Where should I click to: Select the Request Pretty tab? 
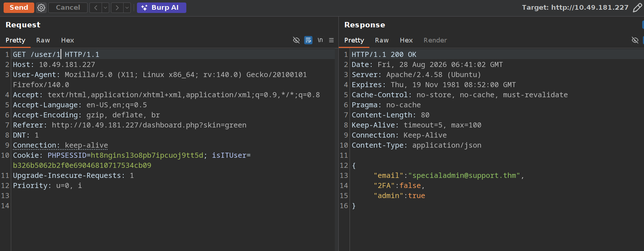(x=15, y=40)
